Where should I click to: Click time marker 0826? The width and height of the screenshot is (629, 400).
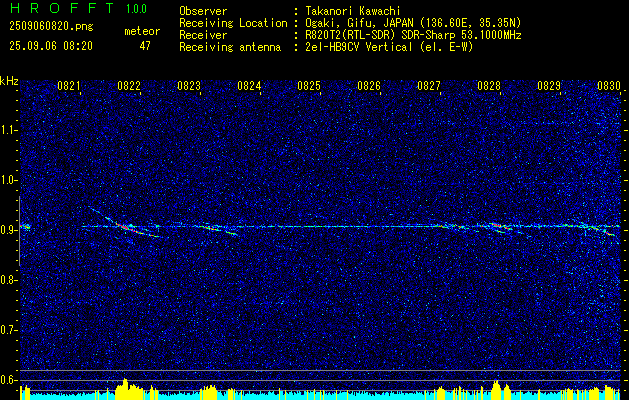pyautogui.click(x=369, y=85)
